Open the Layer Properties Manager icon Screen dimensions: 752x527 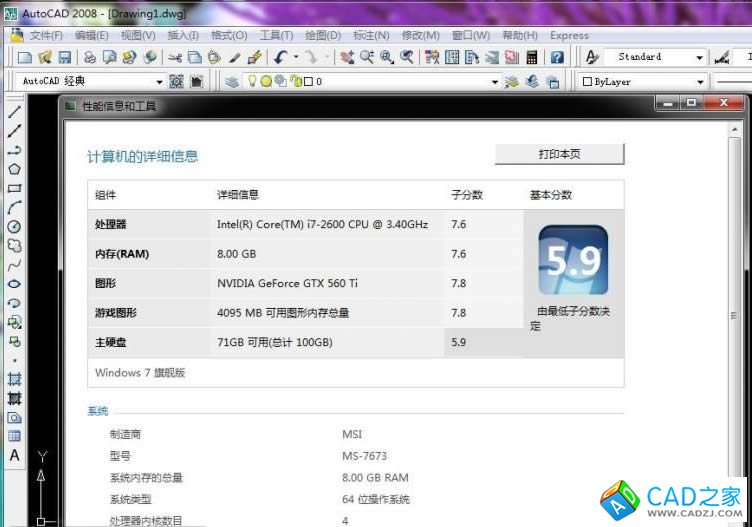(232, 82)
